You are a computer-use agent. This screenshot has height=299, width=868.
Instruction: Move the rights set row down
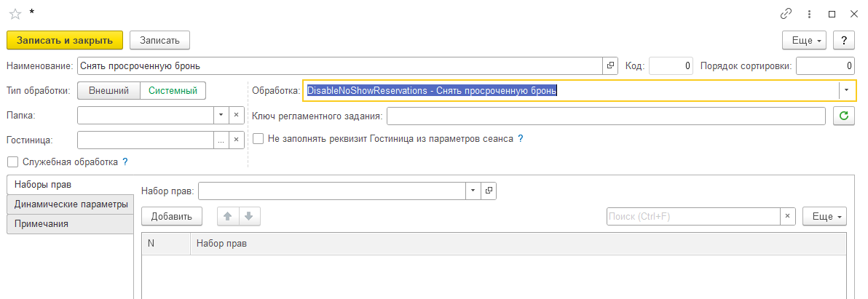249,216
